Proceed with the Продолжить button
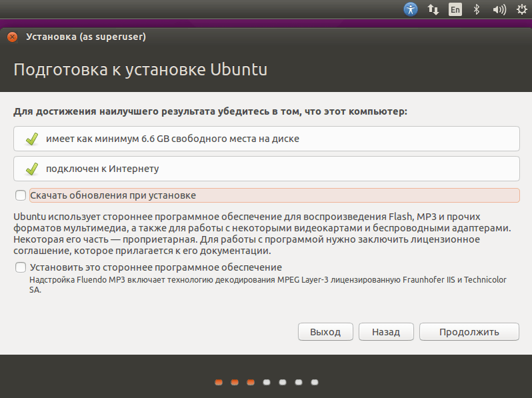532x398 pixels. pyautogui.click(x=469, y=332)
